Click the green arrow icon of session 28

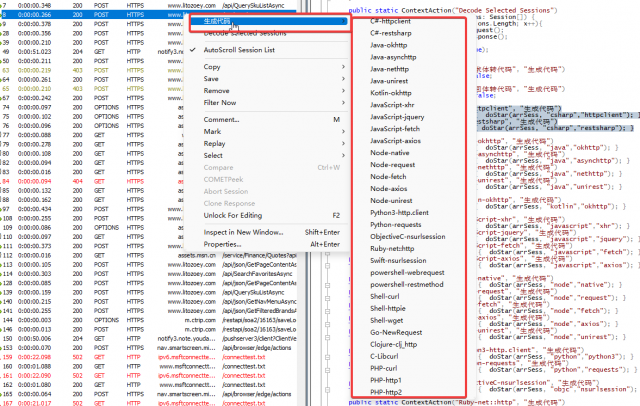pyautogui.click(x=1, y=33)
